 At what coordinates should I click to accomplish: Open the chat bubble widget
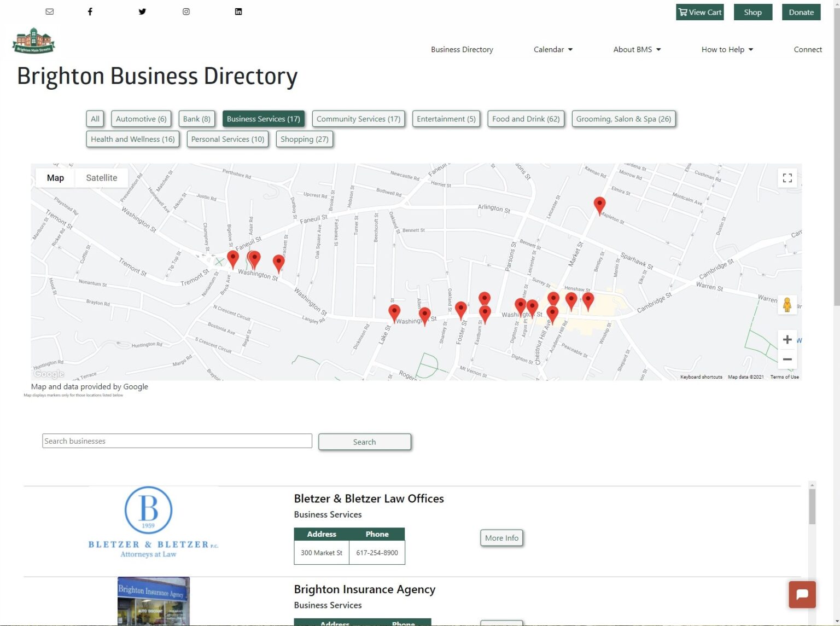click(x=802, y=594)
